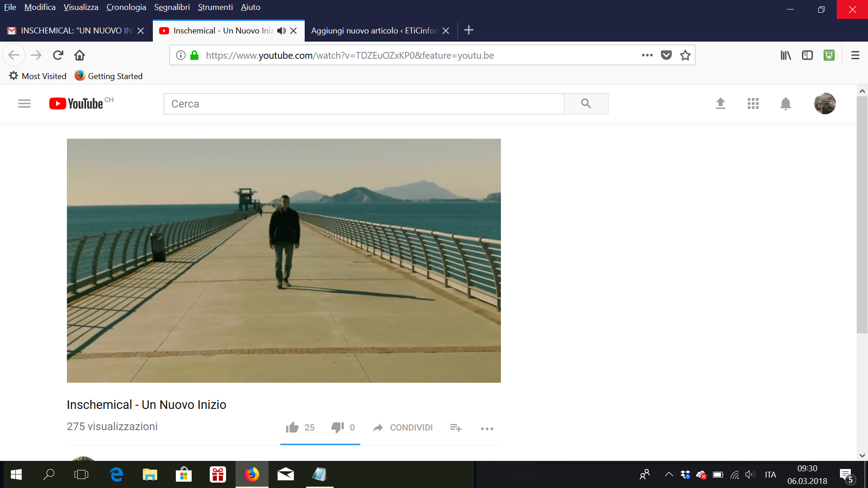The width and height of the screenshot is (868, 488).
Task: Click the video player frame
Action: tap(284, 261)
